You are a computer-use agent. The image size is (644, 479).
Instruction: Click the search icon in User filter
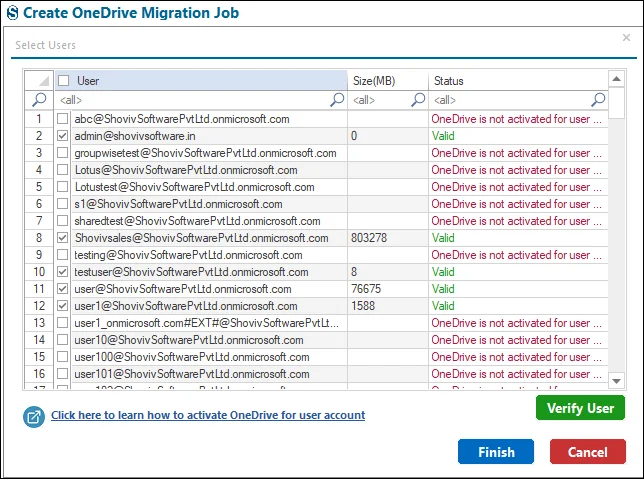(x=337, y=100)
